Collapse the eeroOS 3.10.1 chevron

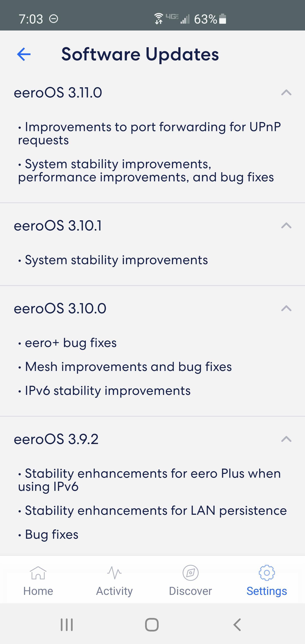pyautogui.click(x=286, y=225)
